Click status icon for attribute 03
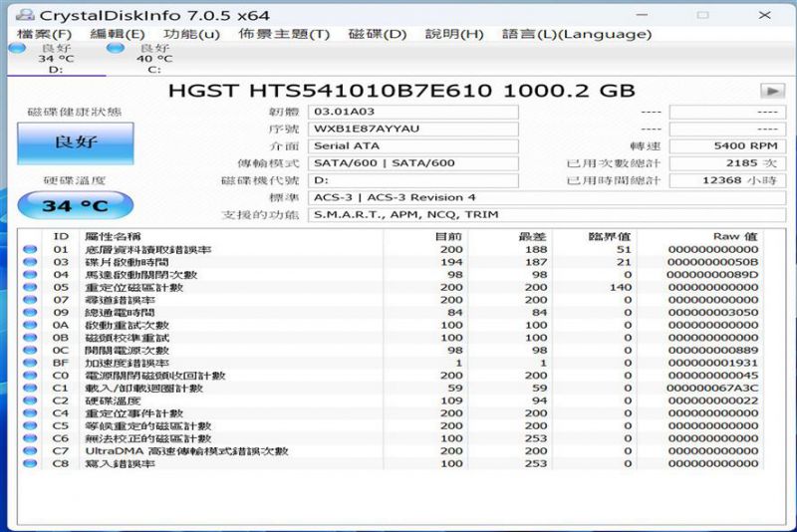This screenshot has width=797, height=532. 30,262
